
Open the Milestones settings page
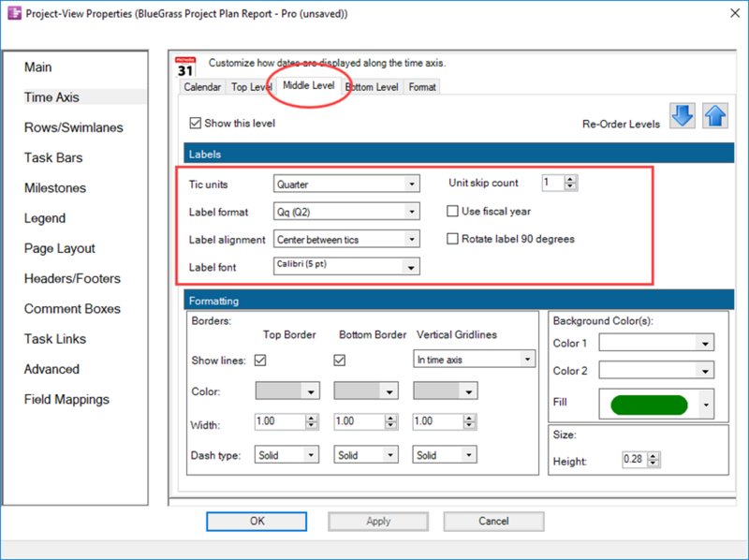click(55, 188)
